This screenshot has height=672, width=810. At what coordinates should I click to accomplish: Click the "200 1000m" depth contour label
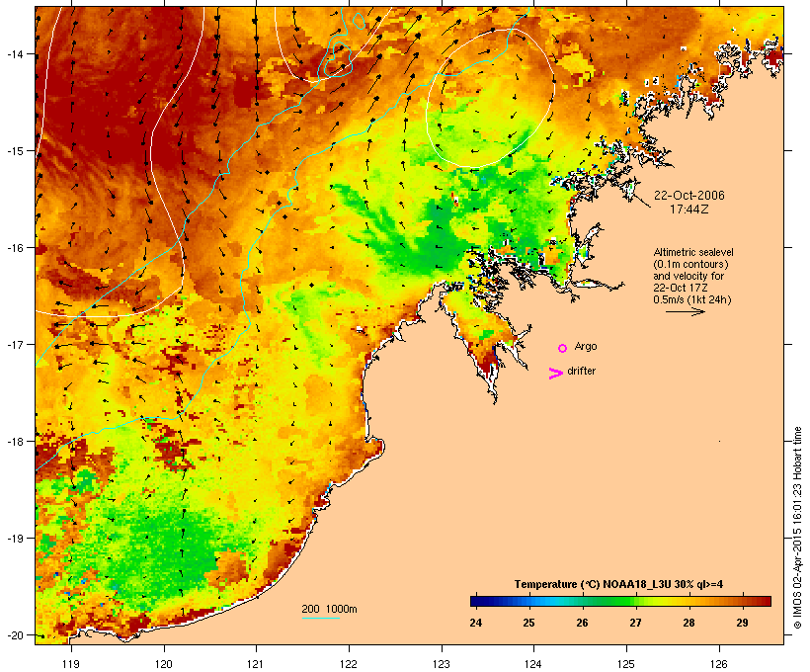pyautogui.click(x=329, y=609)
